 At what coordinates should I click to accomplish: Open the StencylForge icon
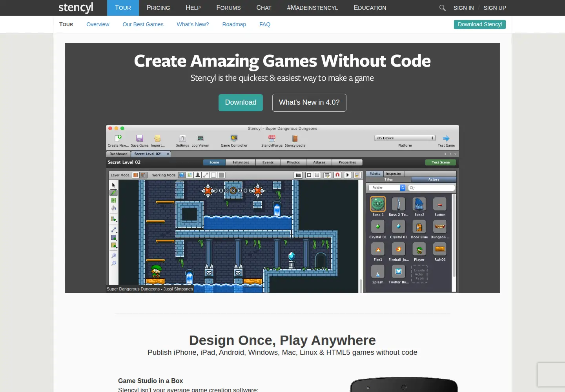[x=272, y=138]
